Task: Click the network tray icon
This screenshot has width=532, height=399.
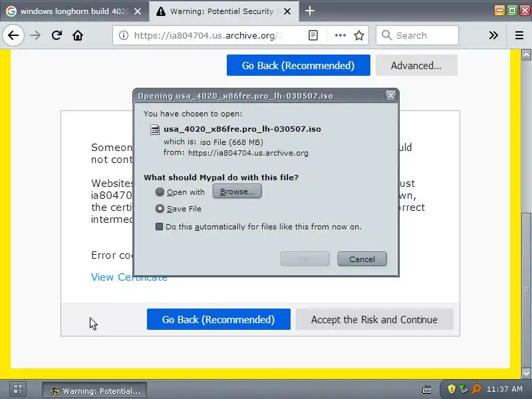Action: pos(464,389)
